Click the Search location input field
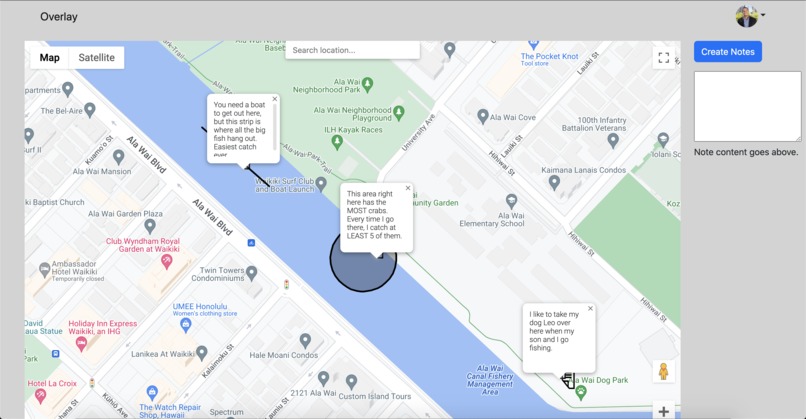 click(x=353, y=50)
